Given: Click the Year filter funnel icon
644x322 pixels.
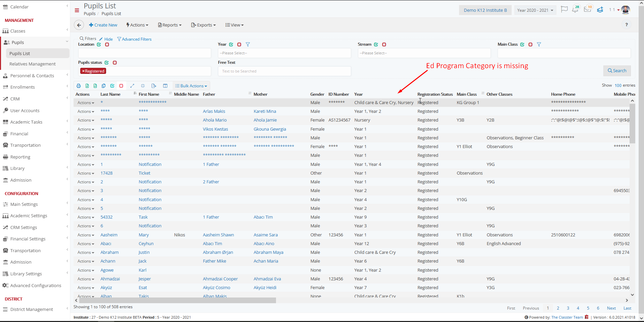Looking at the screenshot, I should (x=248, y=44).
